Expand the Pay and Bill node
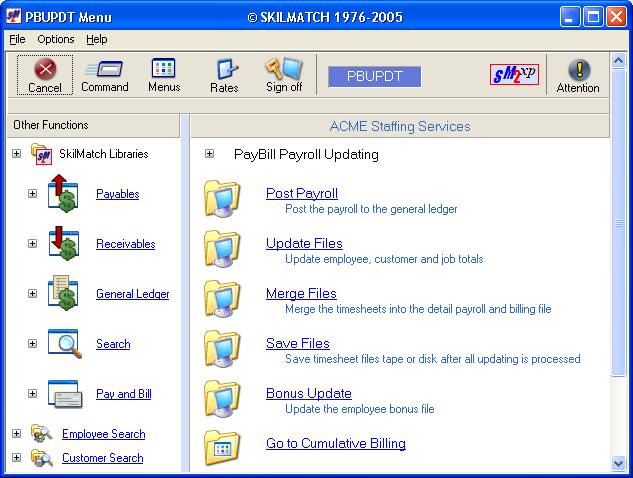Image resolution: width=633 pixels, height=478 pixels. pyautogui.click(x=33, y=394)
